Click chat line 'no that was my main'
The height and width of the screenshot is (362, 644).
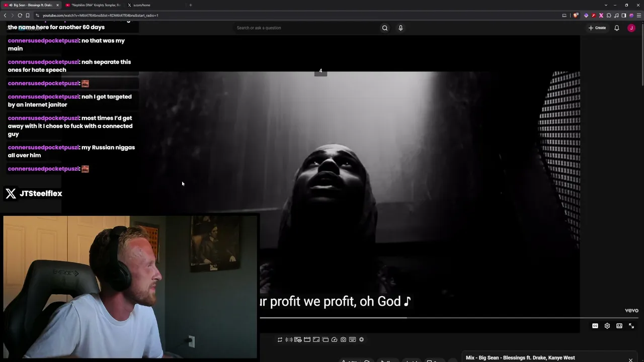(66, 45)
